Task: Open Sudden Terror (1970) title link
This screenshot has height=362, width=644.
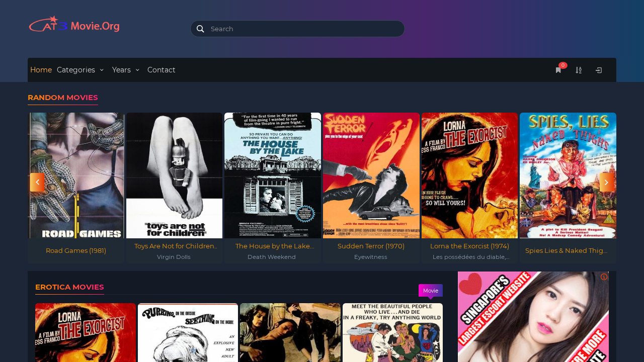Action: (371, 246)
